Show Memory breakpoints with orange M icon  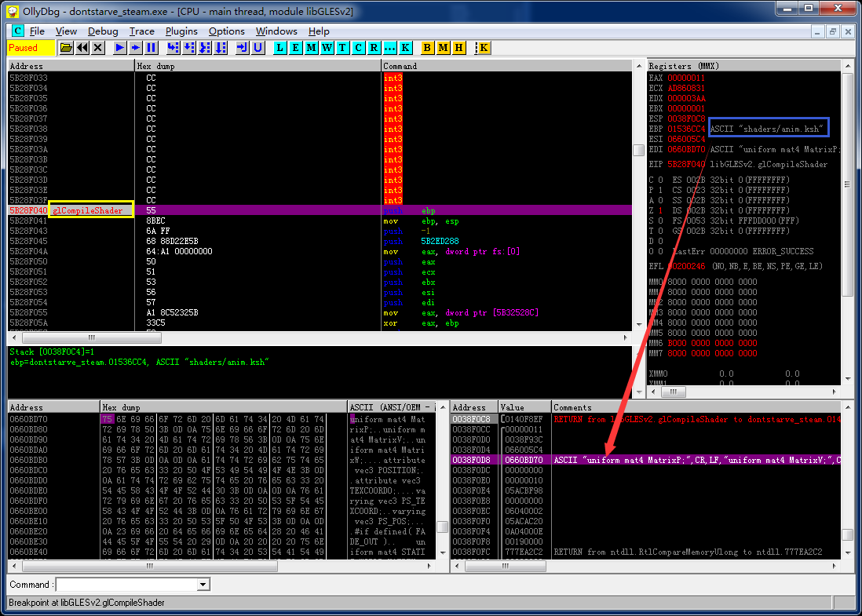point(443,48)
